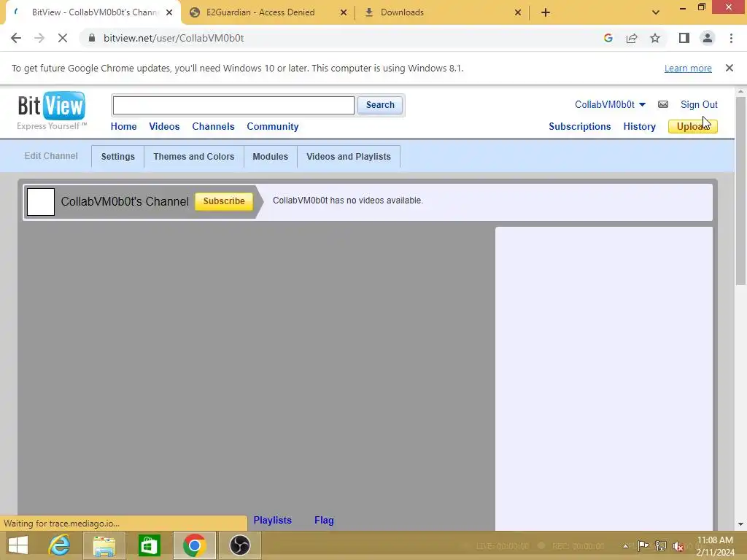Close the E2Guardian - Access Denied tab

click(344, 12)
